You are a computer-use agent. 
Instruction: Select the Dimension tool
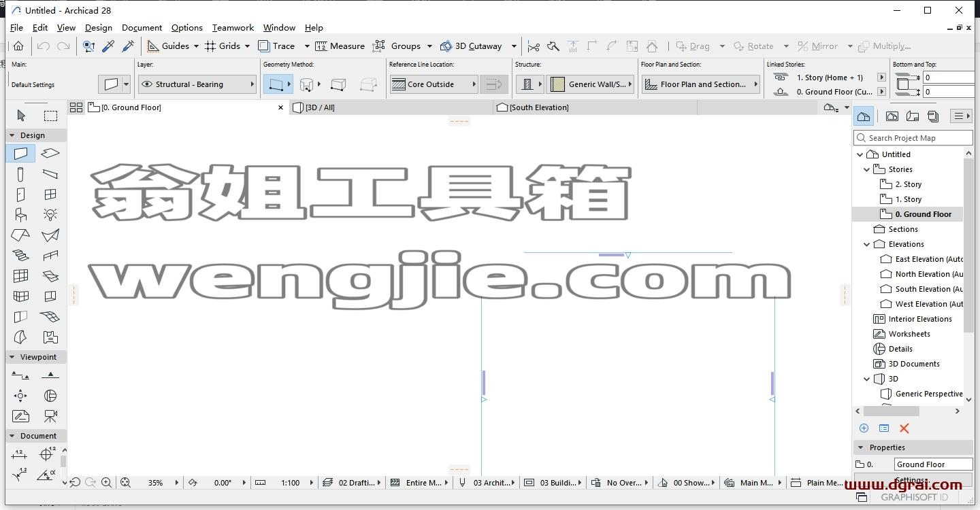coord(19,454)
